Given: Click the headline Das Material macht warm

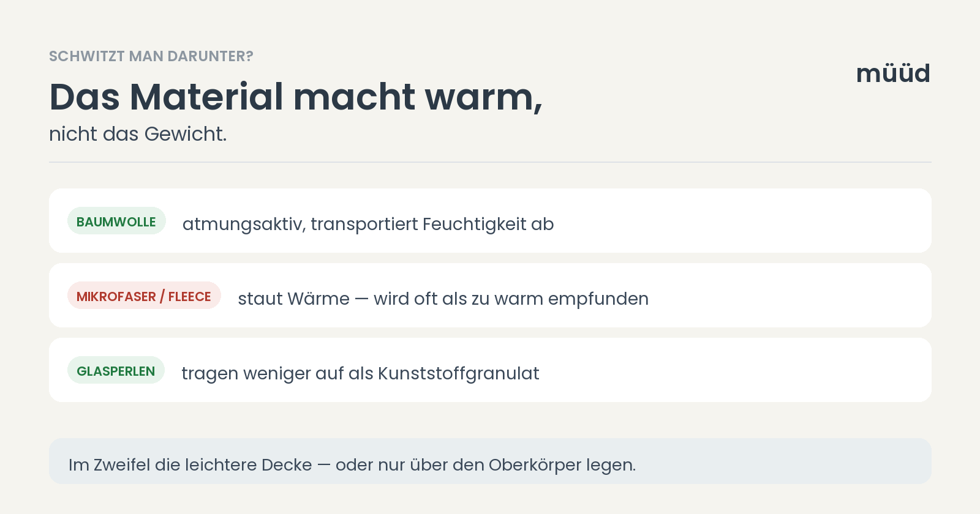Looking at the screenshot, I should [296, 97].
